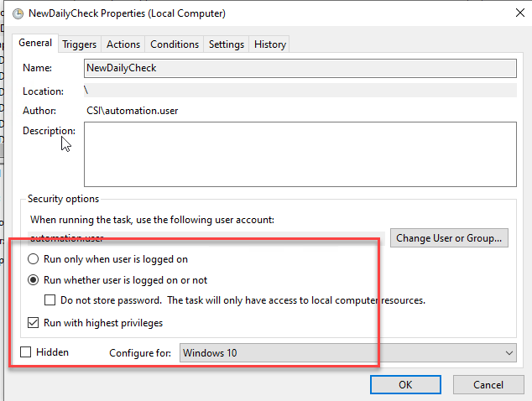
Task: Open the Actions tab
Action: click(x=123, y=44)
